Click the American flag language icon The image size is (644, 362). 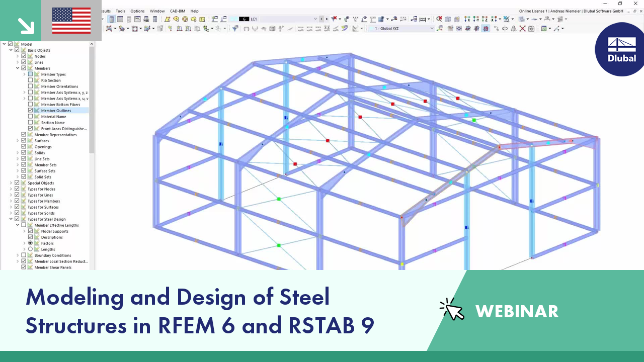[71, 21]
